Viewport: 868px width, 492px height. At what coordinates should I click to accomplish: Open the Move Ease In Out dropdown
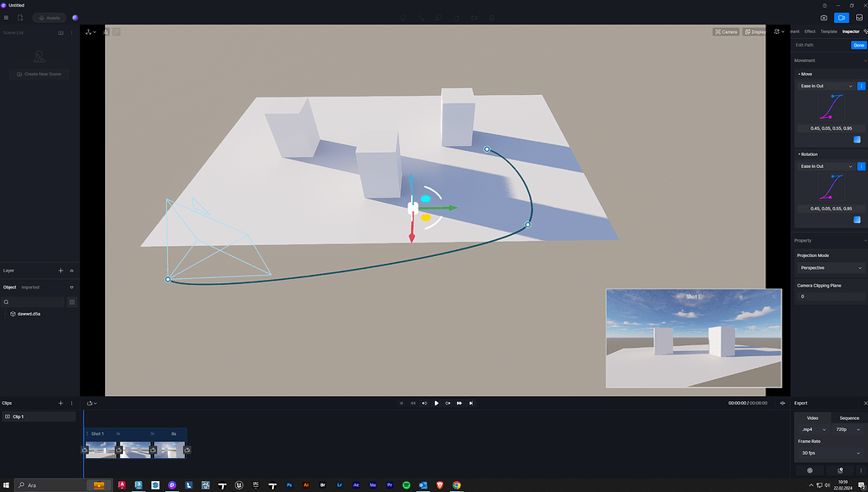[x=826, y=86]
